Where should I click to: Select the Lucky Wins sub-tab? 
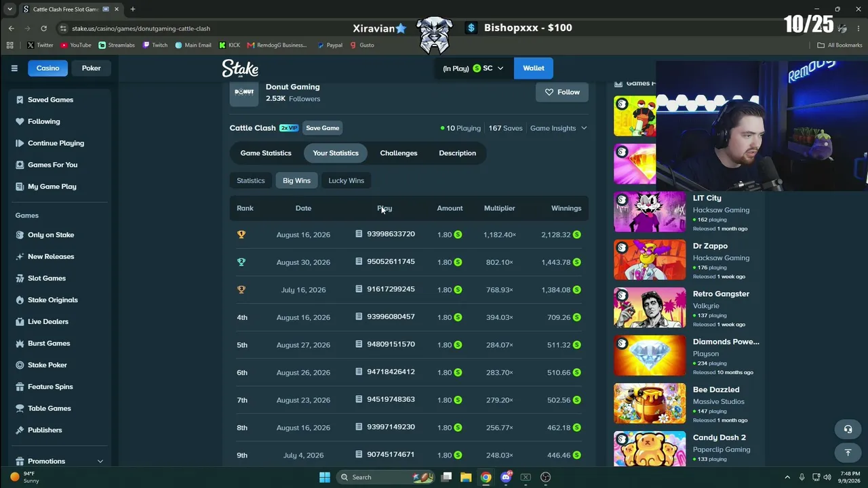(x=347, y=180)
